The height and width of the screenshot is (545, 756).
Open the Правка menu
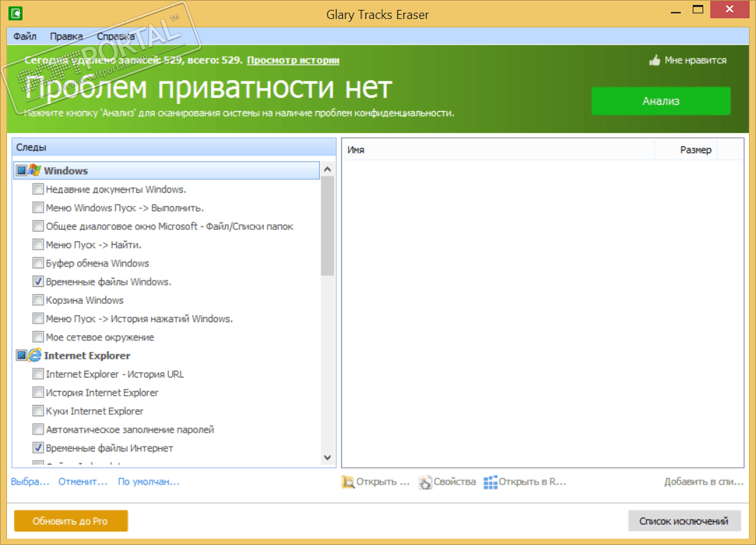(67, 36)
